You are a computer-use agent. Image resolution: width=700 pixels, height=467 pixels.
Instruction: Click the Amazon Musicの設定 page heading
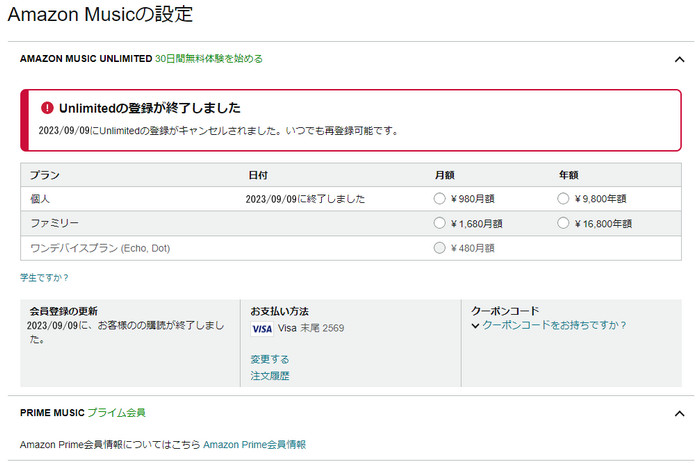[x=100, y=14]
